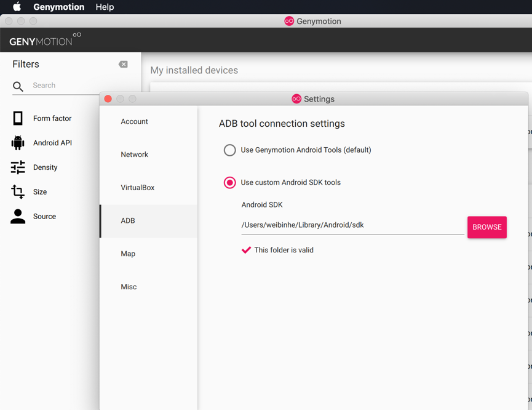Switch to the Misc settings tab
Image resolution: width=532 pixels, height=410 pixels.
148,287
